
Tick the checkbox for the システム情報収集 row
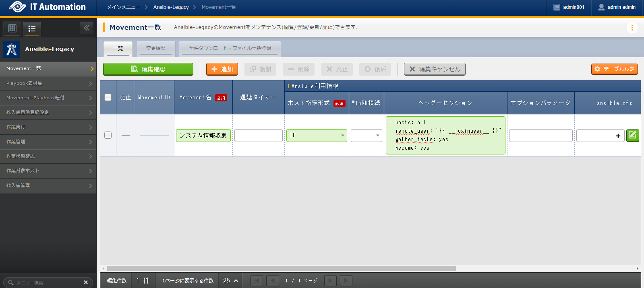[108, 135]
